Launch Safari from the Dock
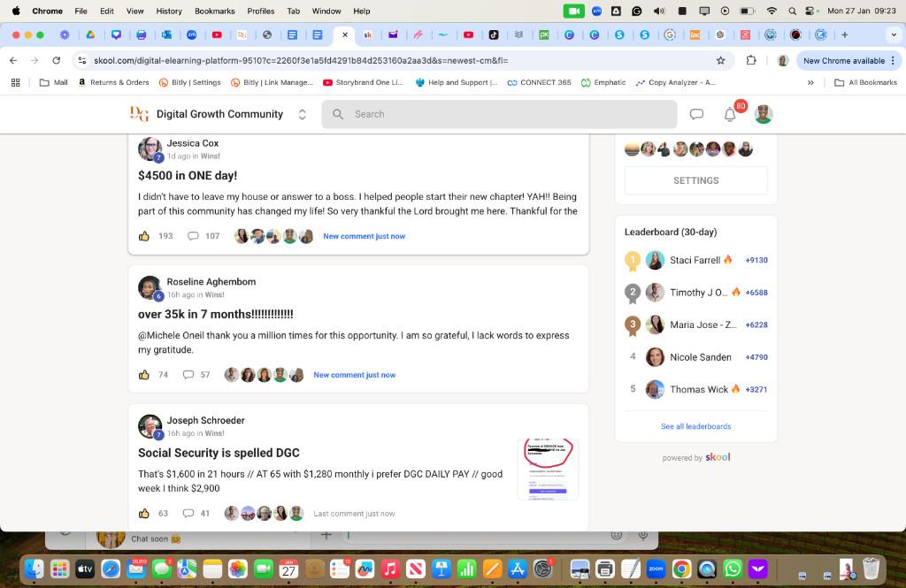The width and height of the screenshot is (906, 588). (x=111, y=569)
